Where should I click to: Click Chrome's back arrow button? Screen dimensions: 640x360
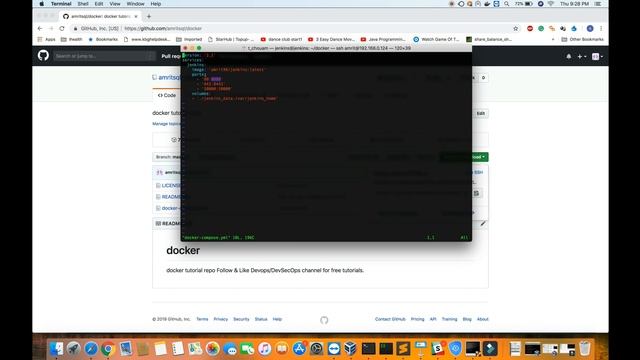click(x=40, y=29)
